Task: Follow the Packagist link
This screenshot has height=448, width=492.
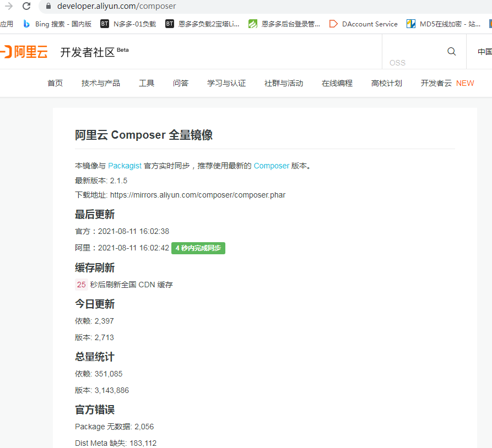Action: (x=125, y=166)
